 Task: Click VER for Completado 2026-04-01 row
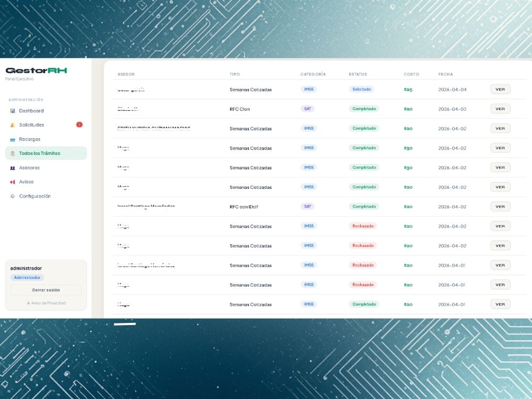pos(500,304)
